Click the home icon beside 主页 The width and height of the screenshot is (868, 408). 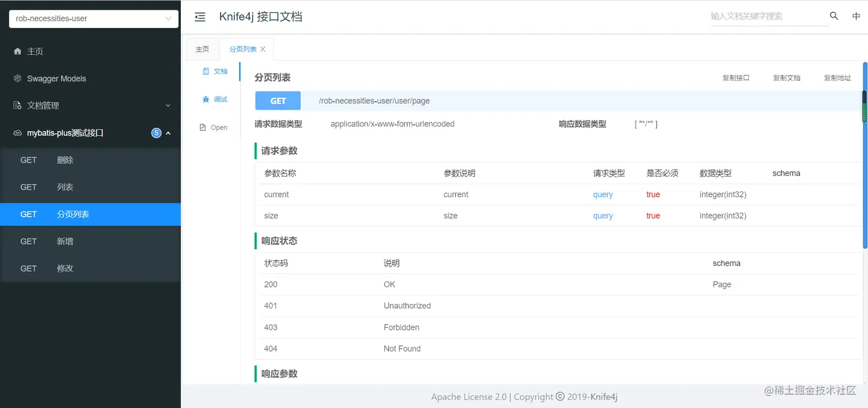click(x=17, y=51)
